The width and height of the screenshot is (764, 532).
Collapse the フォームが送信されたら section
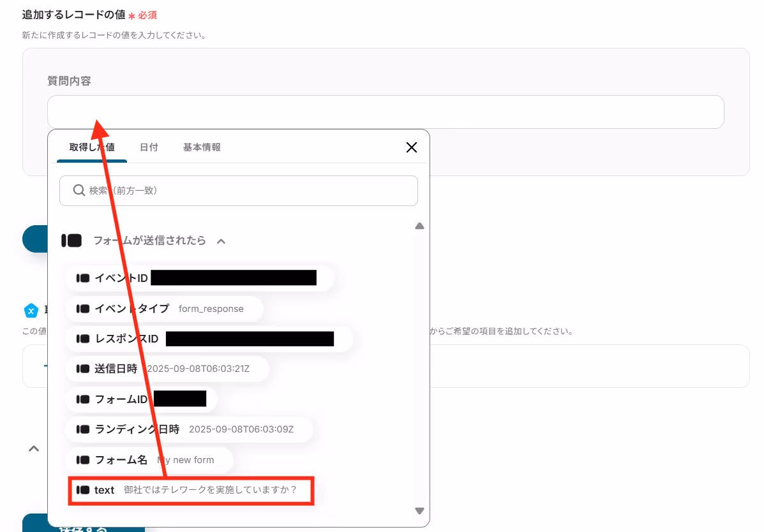click(221, 241)
